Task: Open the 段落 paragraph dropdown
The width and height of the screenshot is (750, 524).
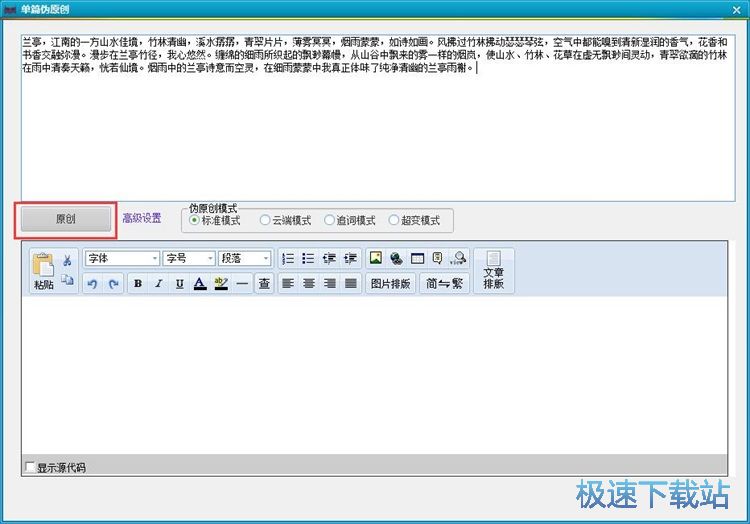Action: (x=244, y=259)
